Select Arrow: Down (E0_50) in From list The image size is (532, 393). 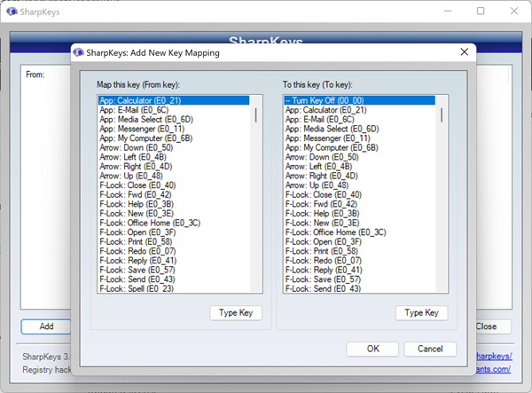point(174,147)
